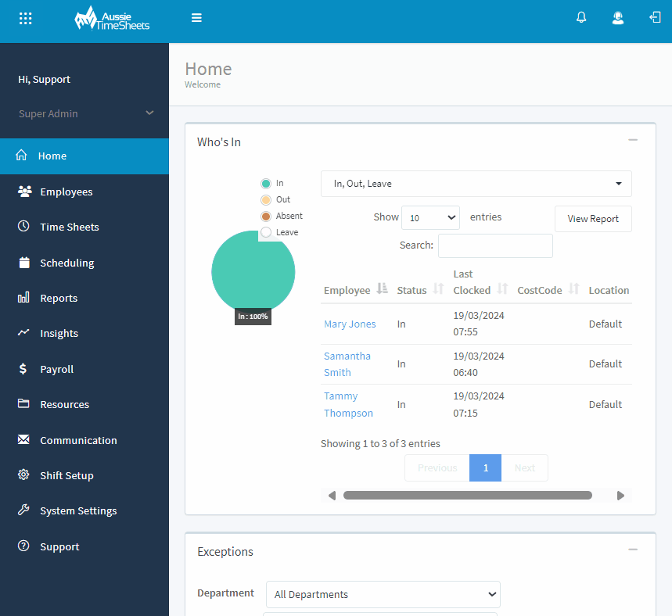Click the View Report button
The height and width of the screenshot is (616, 672).
coord(592,219)
